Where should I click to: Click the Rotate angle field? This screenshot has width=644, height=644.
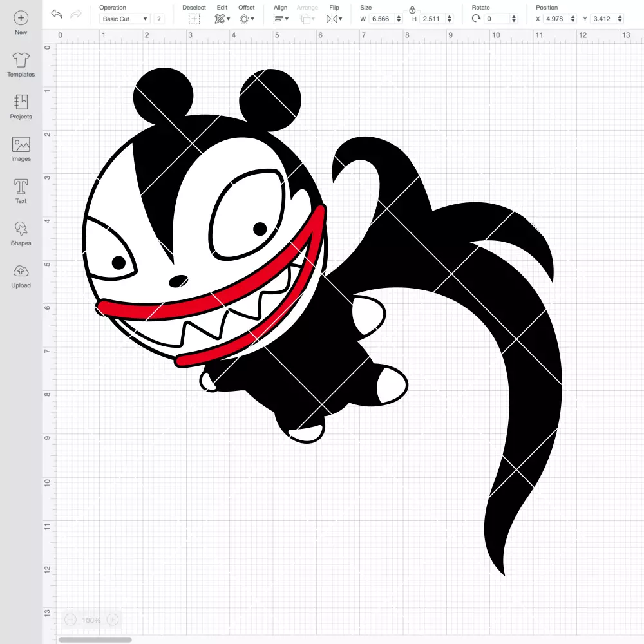497,19
